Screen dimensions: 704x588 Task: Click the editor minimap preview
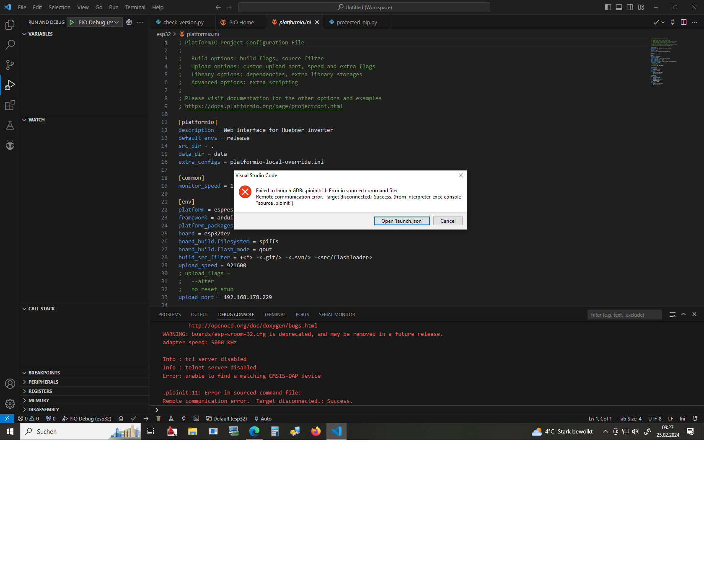pyautogui.click(x=664, y=63)
